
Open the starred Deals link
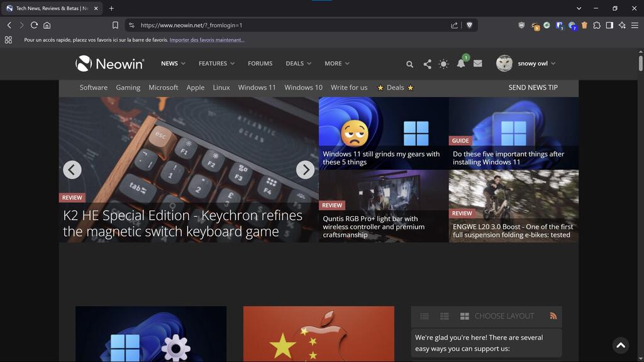(396, 87)
